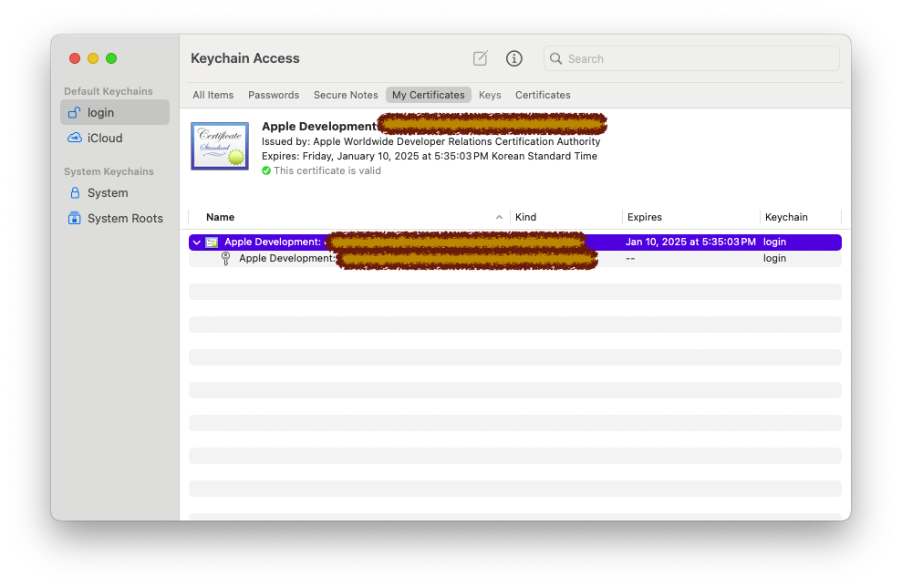Click the sort ascending arrow in Name column
This screenshot has height=588, width=902.
[x=499, y=217]
